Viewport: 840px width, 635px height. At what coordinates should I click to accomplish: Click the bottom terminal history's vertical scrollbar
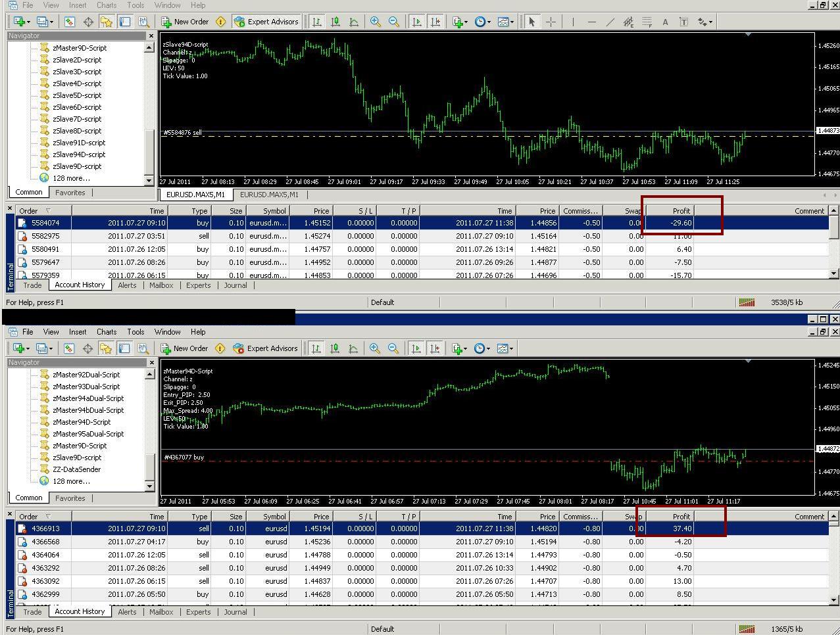[833, 558]
